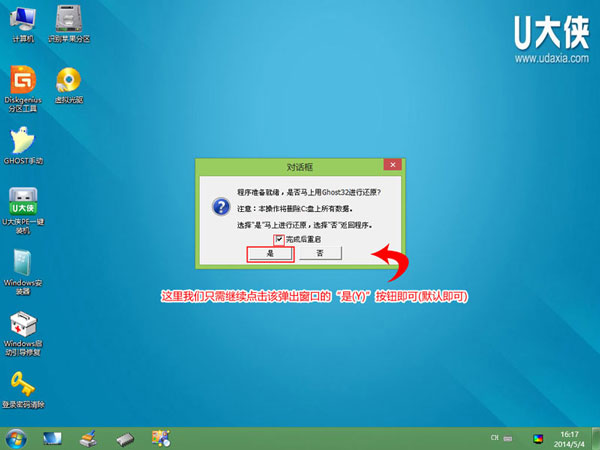
Task: Click the hard drive taskbar icon
Action: [125, 439]
